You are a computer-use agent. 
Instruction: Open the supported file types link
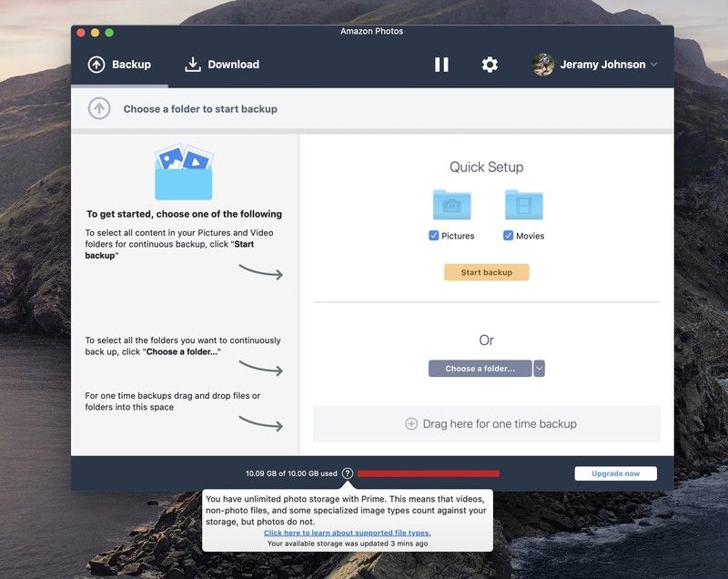348,533
